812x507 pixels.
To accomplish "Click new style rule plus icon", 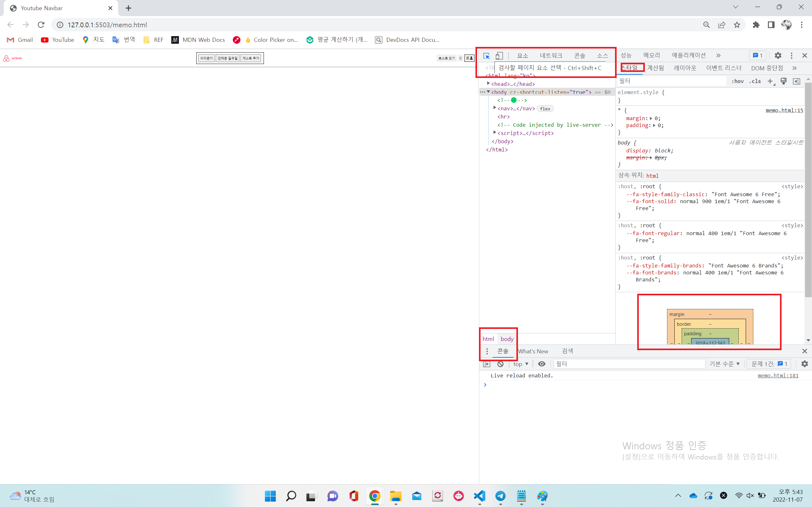I will coord(770,81).
